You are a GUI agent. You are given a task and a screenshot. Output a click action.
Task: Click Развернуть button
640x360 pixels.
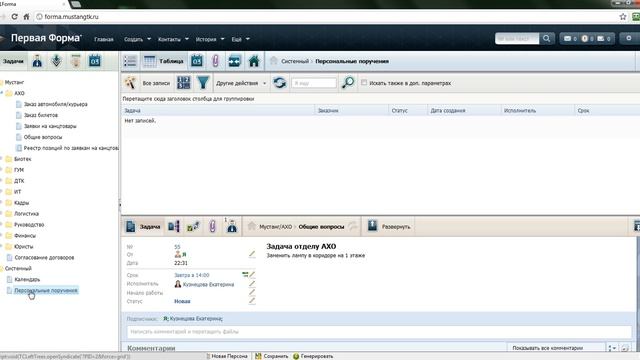click(x=389, y=227)
